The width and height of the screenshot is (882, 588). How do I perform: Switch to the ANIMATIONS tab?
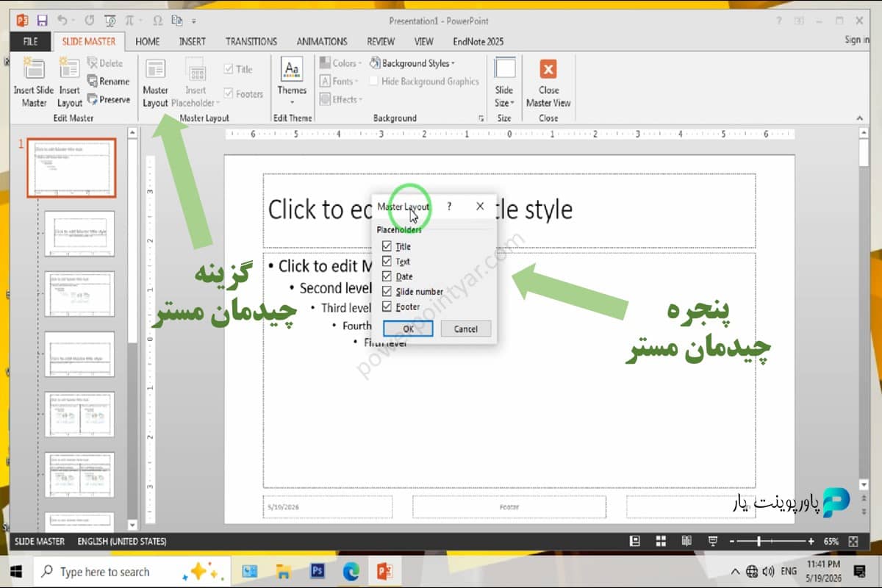point(322,41)
